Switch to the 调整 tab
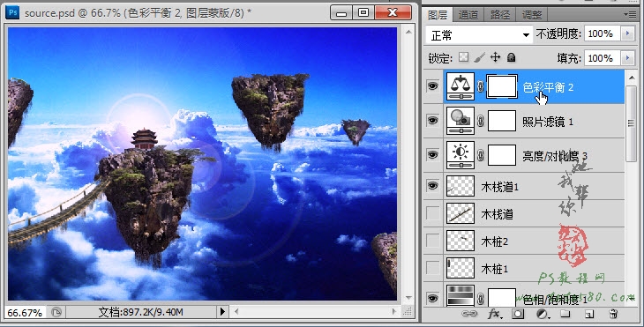Screen dimensions: 644x327 tap(531, 15)
